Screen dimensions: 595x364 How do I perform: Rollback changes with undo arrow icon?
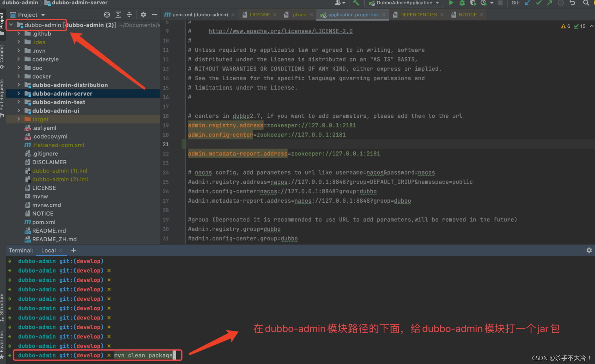coord(572,3)
